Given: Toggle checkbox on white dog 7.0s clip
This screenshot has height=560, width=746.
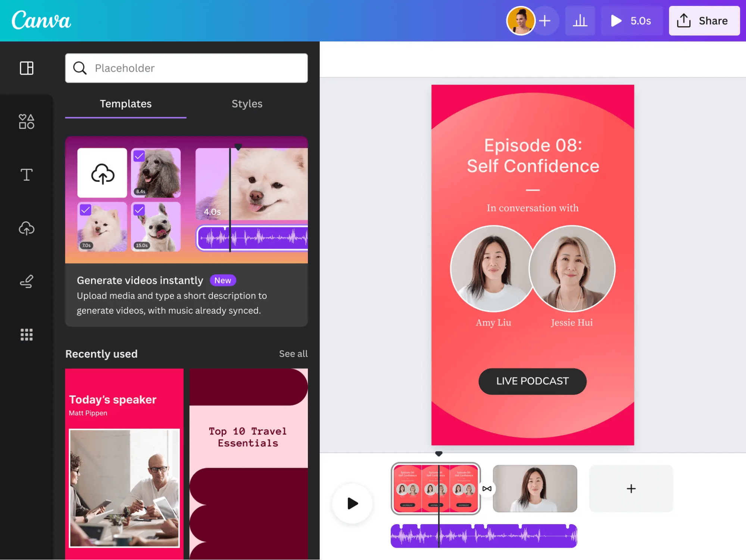Looking at the screenshot, I should click(85, 208).
